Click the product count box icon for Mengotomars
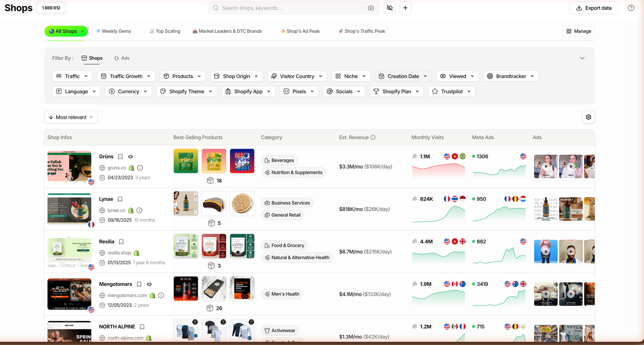Image resolution: width=644 pixels, height=345 pixels. [x=210, y=308]
